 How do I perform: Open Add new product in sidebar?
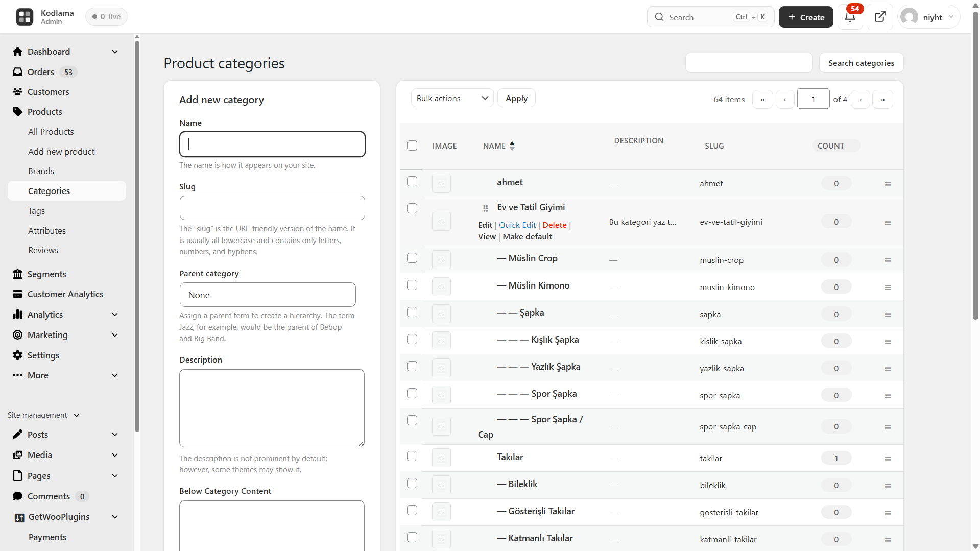point(61,152)
